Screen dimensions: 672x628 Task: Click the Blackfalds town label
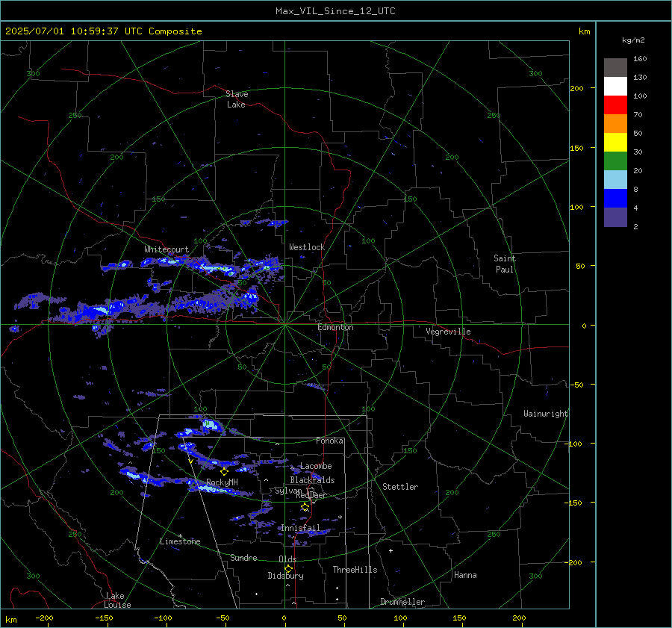[x=312, y=480]
